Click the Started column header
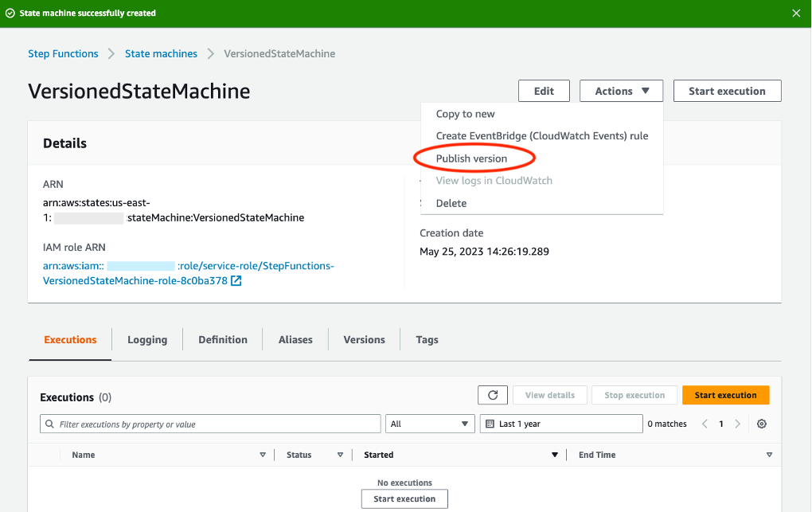This screenshot has height=512, width=812. (x=379, y=455)
